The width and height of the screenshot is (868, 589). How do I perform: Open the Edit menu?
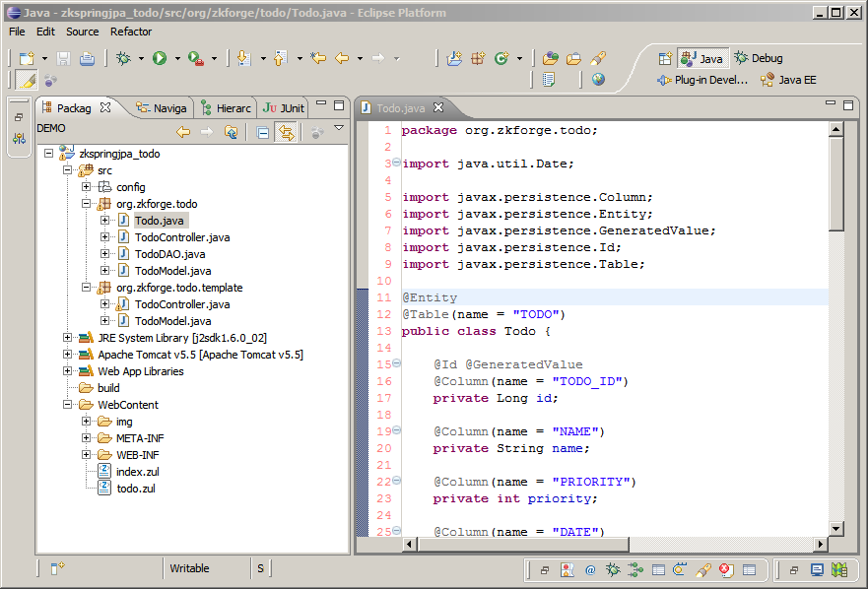45,32
